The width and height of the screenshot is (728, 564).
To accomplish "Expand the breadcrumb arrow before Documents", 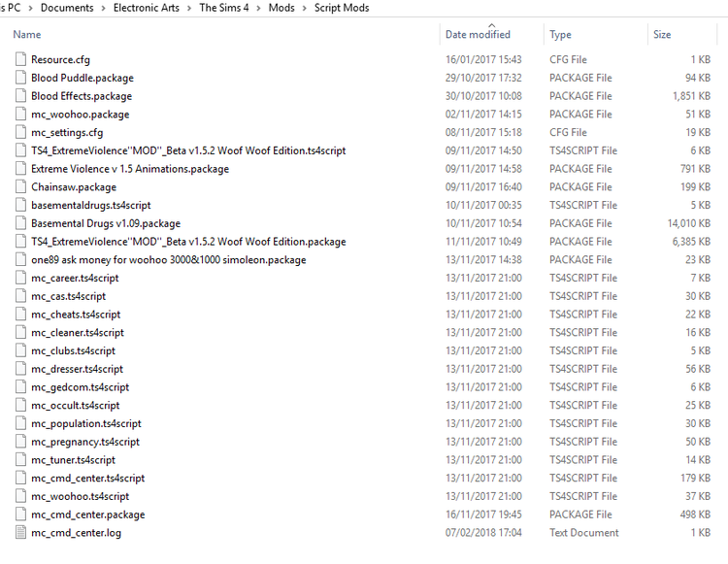I will coord(30,9).
